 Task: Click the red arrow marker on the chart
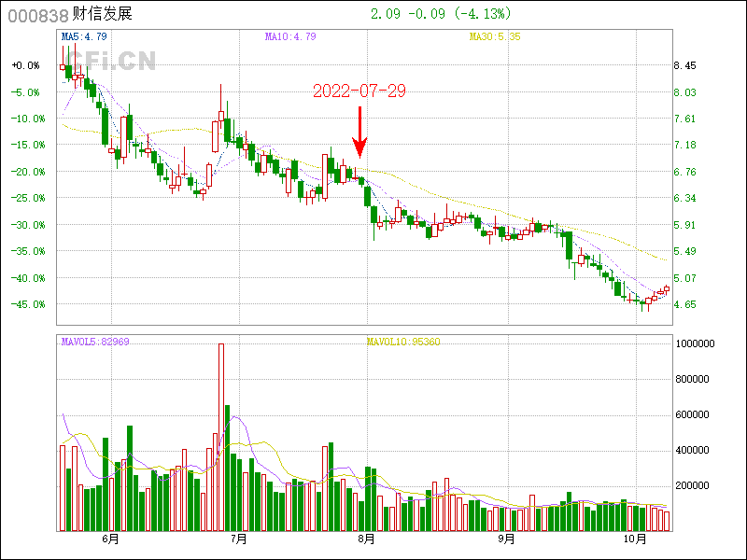pyautogui.click(x=359, y=133)
